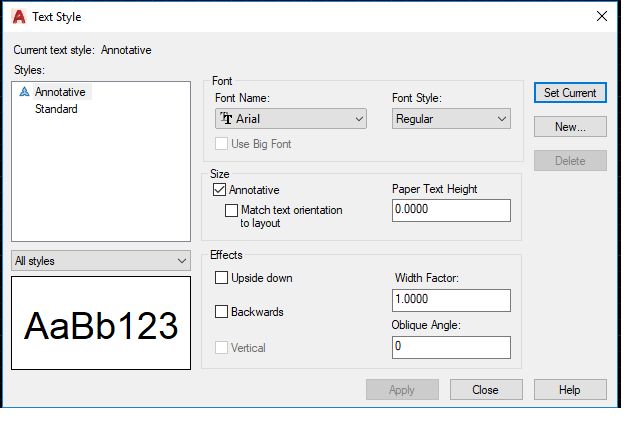Toggle the Annotative checkbox

pos(220,190)
